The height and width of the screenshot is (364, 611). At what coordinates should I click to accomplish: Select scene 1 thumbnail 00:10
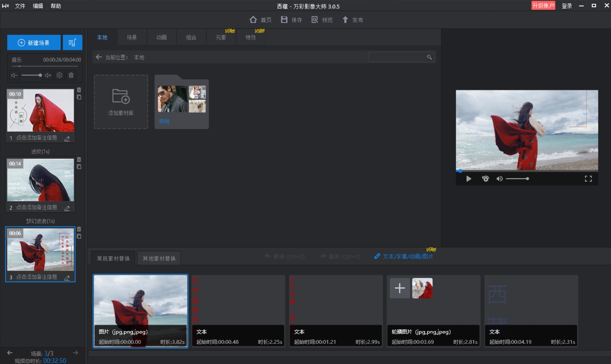40,110
